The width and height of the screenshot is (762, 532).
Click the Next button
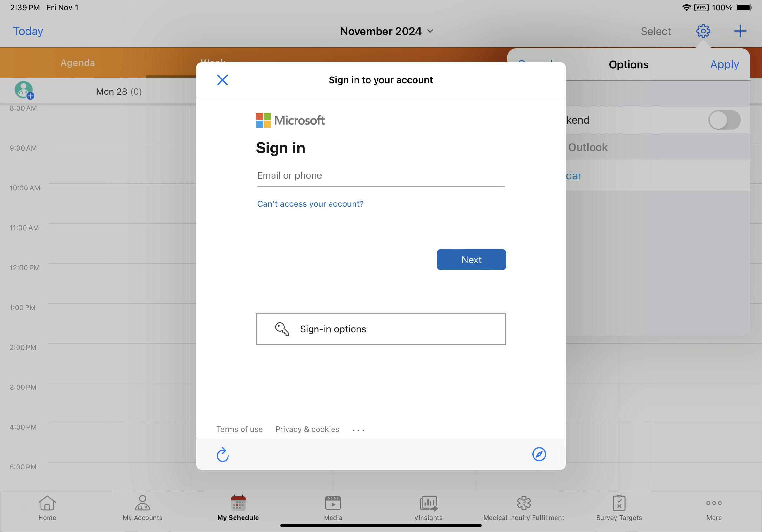[x=471, y=260]
